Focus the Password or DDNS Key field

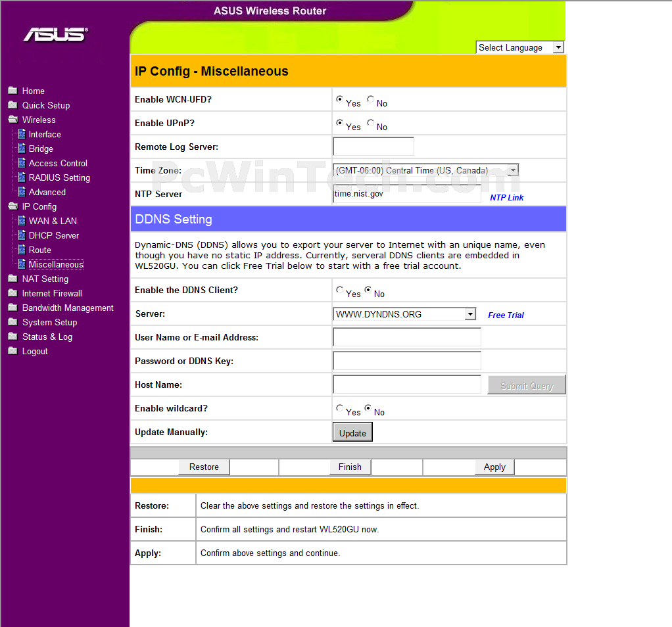pyautogui.click(x=407, y=361)
